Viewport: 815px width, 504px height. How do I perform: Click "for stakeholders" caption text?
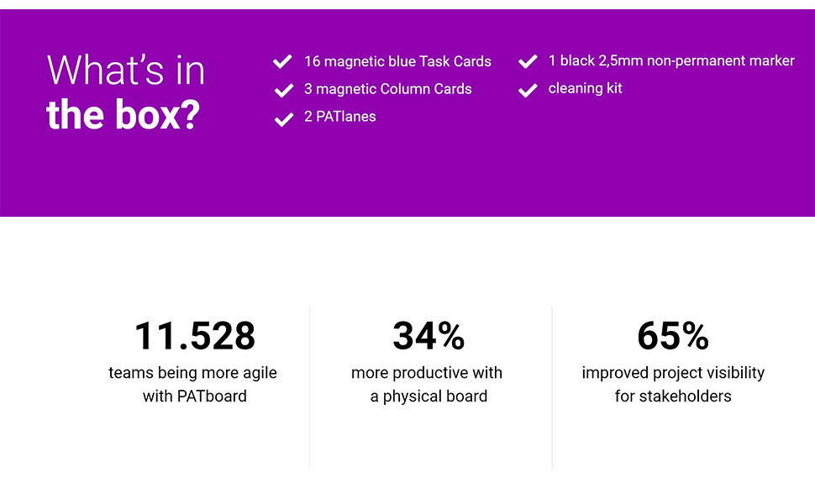673,396
